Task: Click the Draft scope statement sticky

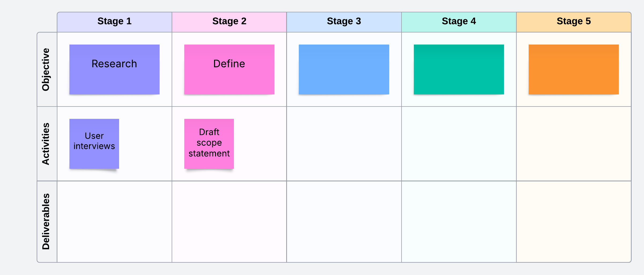Action: coord(209,144)
